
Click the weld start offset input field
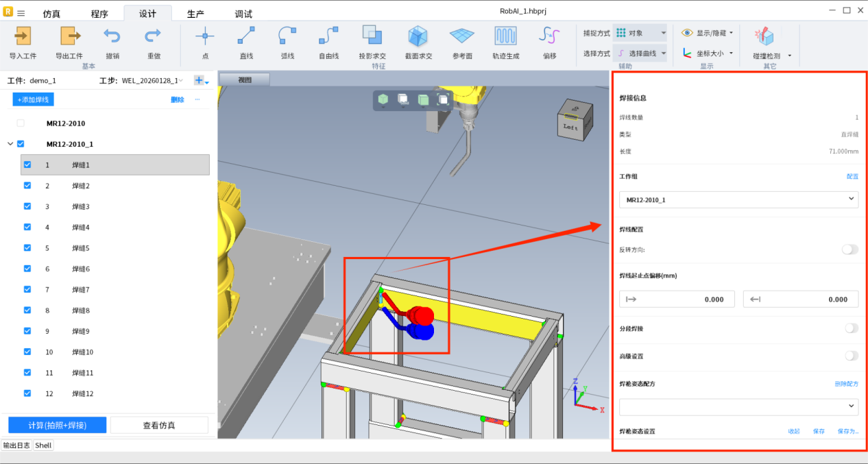[x=677, y=299]
